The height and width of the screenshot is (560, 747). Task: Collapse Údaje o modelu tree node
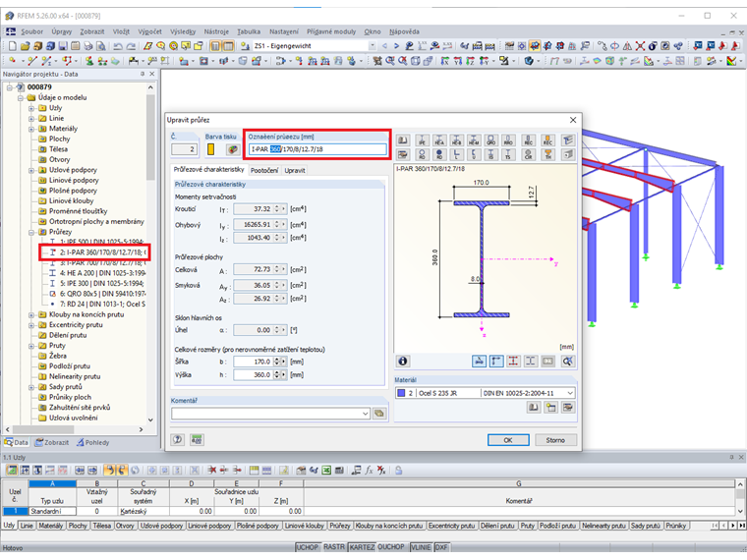(x=21, y=97)
